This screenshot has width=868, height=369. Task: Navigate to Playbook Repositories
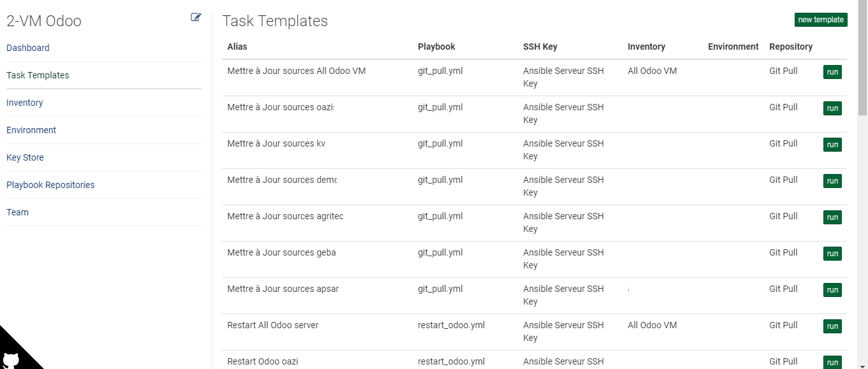click(50, 185)
